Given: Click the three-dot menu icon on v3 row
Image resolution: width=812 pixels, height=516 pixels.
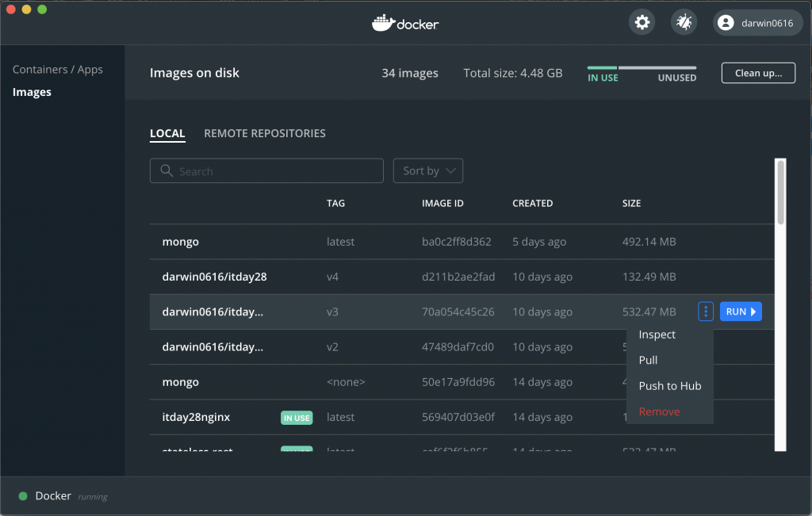Looking at the screenshot, I should point(706,312).
